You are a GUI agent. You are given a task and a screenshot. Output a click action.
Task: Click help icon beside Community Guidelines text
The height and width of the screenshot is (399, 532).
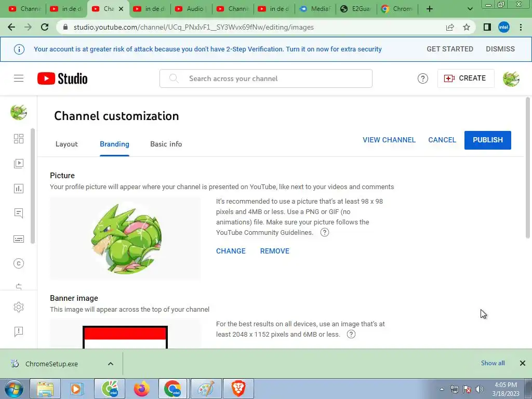coord(325,232)
